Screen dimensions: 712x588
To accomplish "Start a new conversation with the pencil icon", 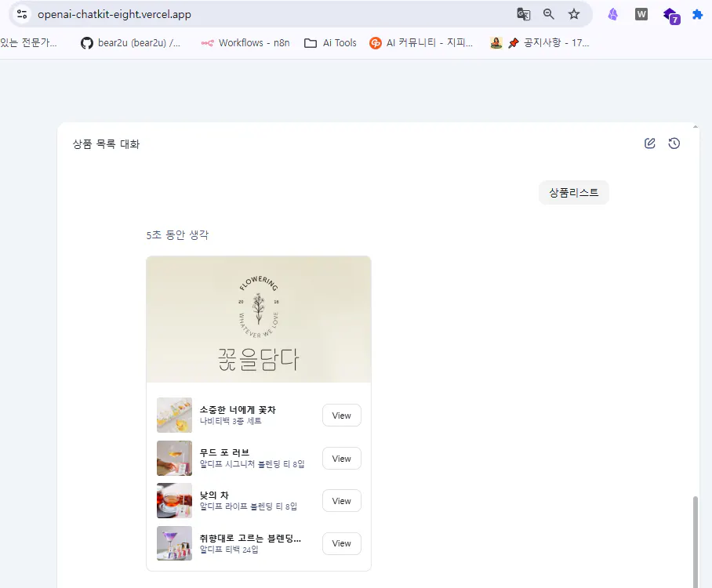I will pos(649,143).
